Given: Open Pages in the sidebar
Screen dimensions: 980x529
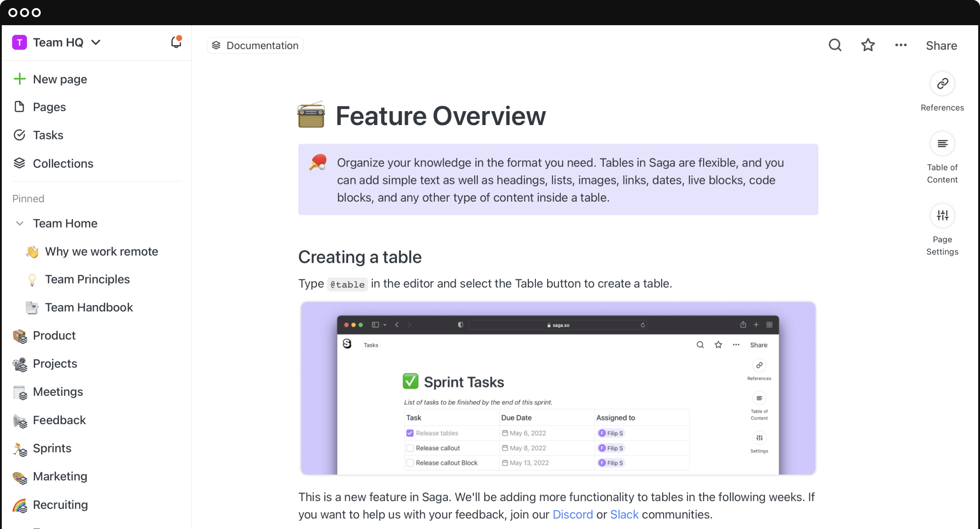Looking at the screenshot, I should point(49,107).
